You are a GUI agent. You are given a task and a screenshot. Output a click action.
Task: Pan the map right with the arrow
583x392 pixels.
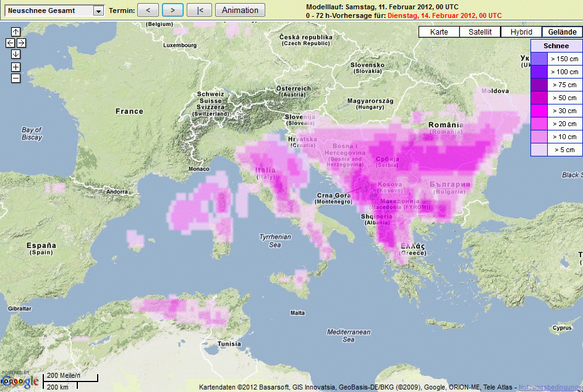(x=21, y=43)
